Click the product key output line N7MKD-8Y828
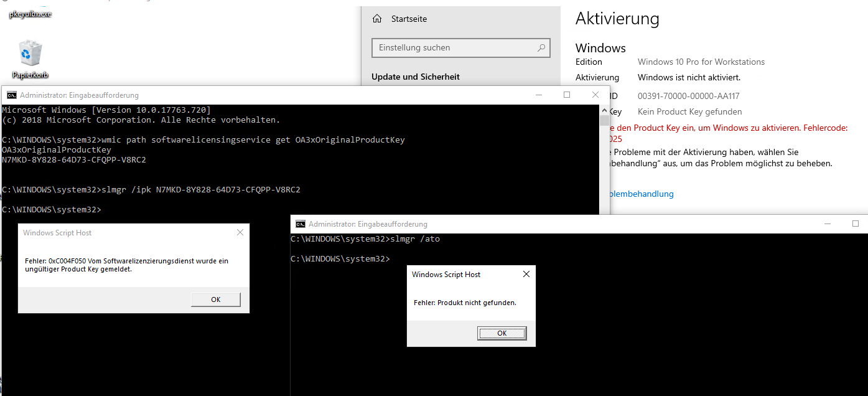The image size is (868, 396). point(74,159)
